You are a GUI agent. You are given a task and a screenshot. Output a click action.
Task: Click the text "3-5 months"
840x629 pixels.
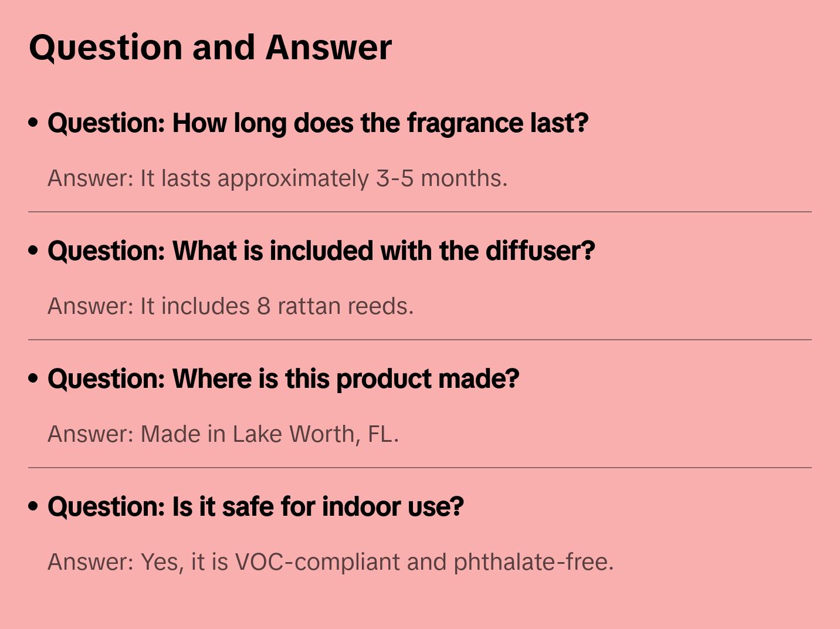pos(441,178)
